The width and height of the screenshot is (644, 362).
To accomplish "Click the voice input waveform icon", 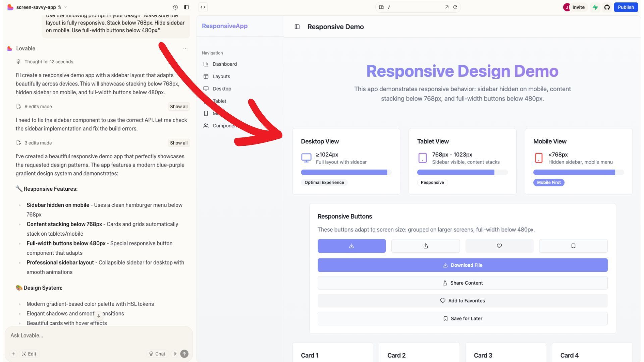I will coord(175,354).
